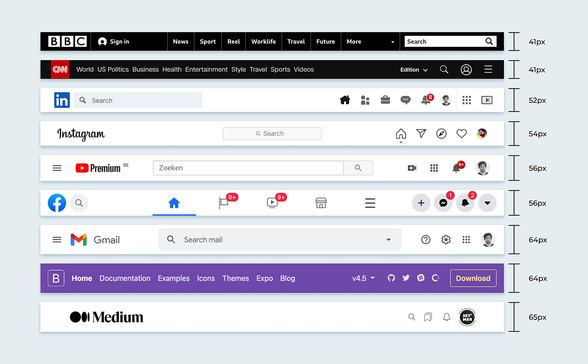Viewport: 588px width, 364px height.
Task: Open CNN search magnifier
Action: coord(444,69)
